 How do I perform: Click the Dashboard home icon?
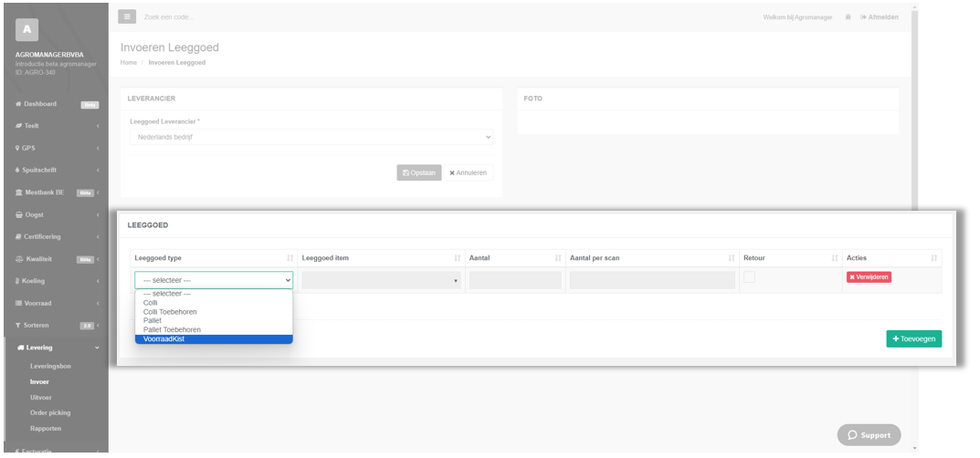pos(19,104)
